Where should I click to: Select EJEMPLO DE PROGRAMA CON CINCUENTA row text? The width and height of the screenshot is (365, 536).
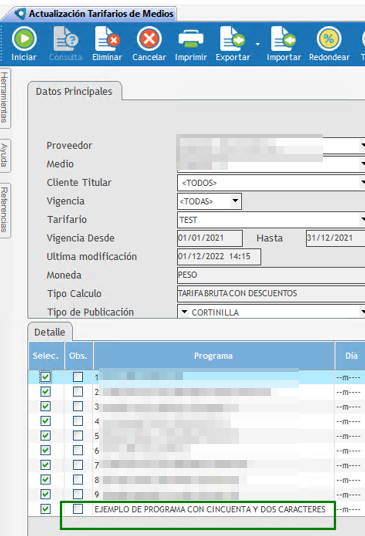tap(210, 509)
